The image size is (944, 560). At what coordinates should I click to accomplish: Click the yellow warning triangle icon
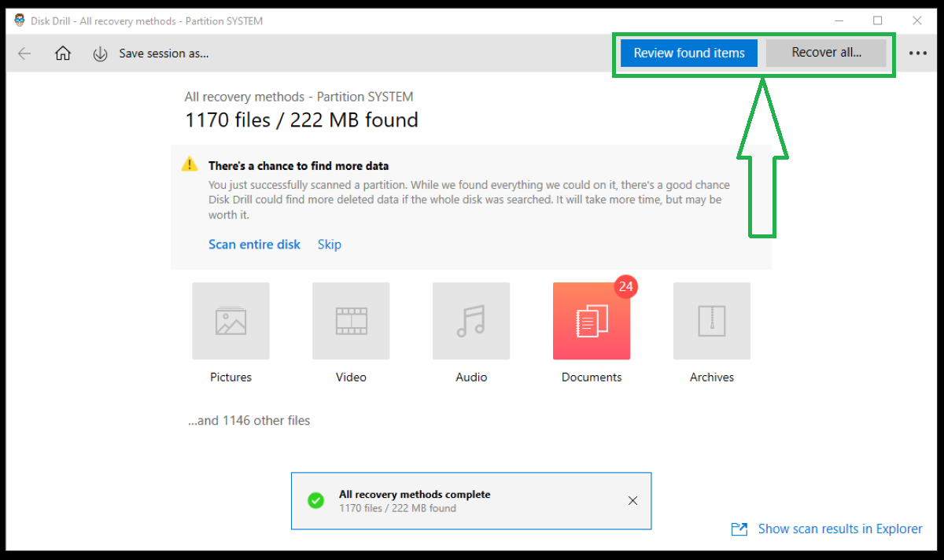pyautogui.click(x=190, y=164)
